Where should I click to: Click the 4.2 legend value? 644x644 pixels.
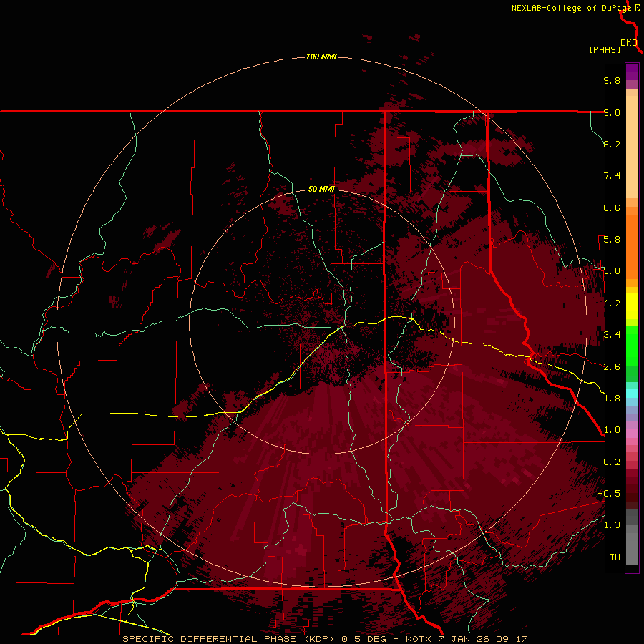pos(612,303)
